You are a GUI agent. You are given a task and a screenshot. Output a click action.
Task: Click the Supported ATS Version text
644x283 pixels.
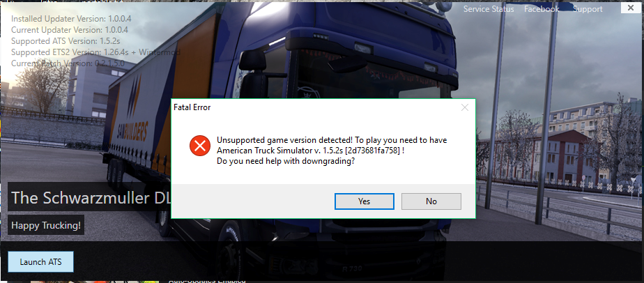(x=66, y=41)
